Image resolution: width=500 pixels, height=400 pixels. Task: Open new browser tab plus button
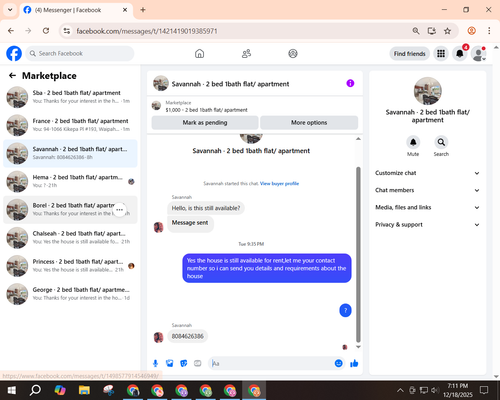pyautogui.click(x=143, y=10)
